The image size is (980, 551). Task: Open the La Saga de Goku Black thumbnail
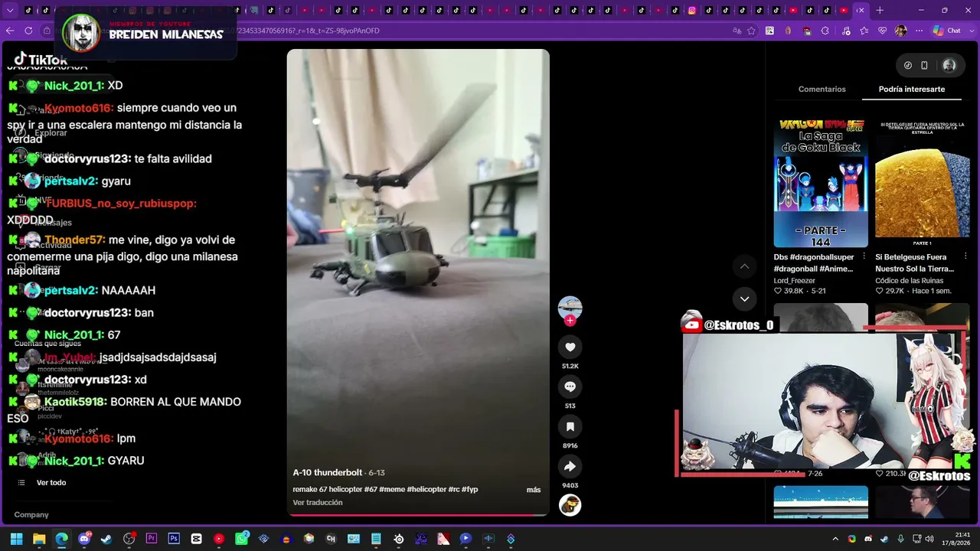tap(821, 184)
